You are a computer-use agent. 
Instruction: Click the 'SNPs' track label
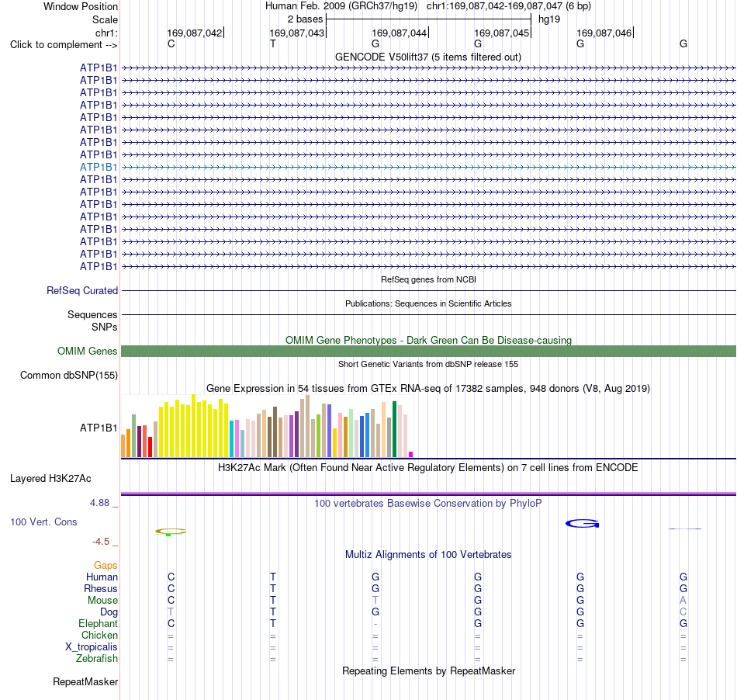(105, 327)
